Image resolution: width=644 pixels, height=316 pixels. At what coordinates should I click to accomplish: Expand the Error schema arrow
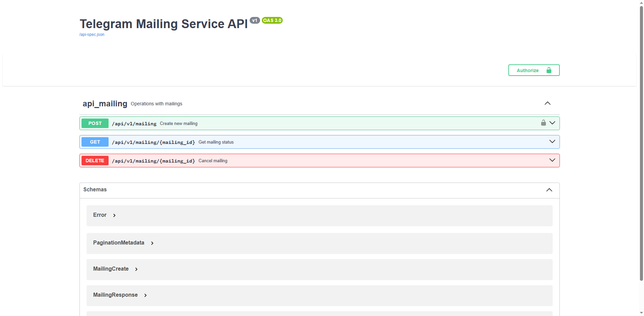coord(114,215)
